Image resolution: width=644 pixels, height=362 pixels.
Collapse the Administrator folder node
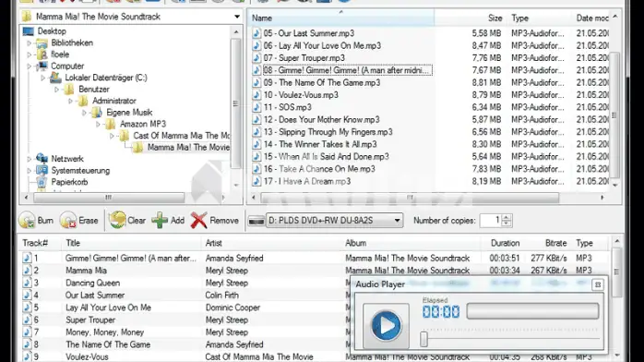[71, 101]
